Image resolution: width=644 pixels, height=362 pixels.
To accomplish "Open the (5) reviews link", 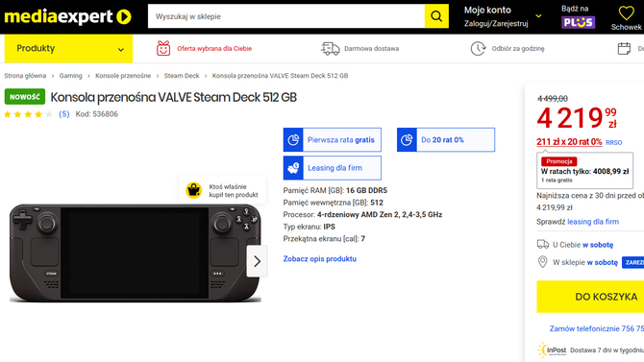I will (x=64, y=114).
